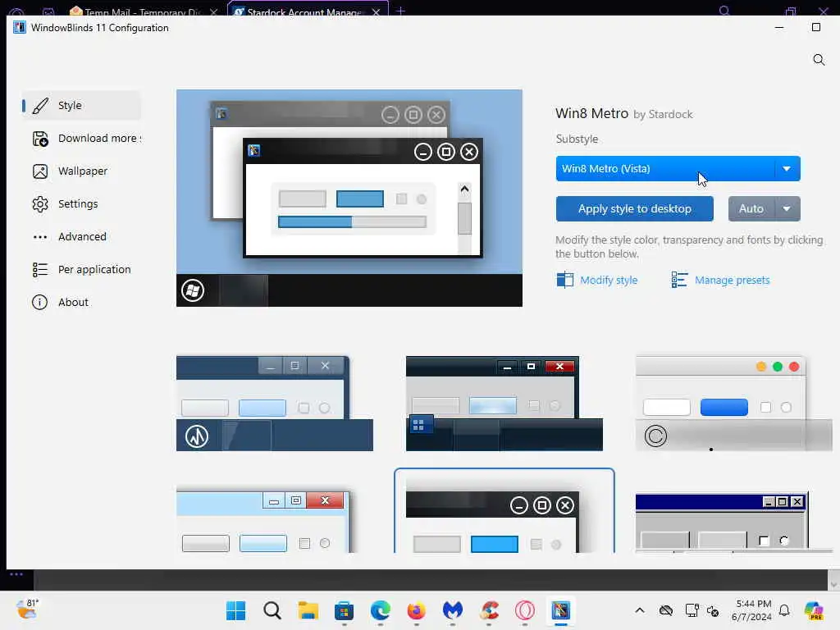Screen dimensions: 840x630
Task: Open a new browser tab
Action: (400, 11)
